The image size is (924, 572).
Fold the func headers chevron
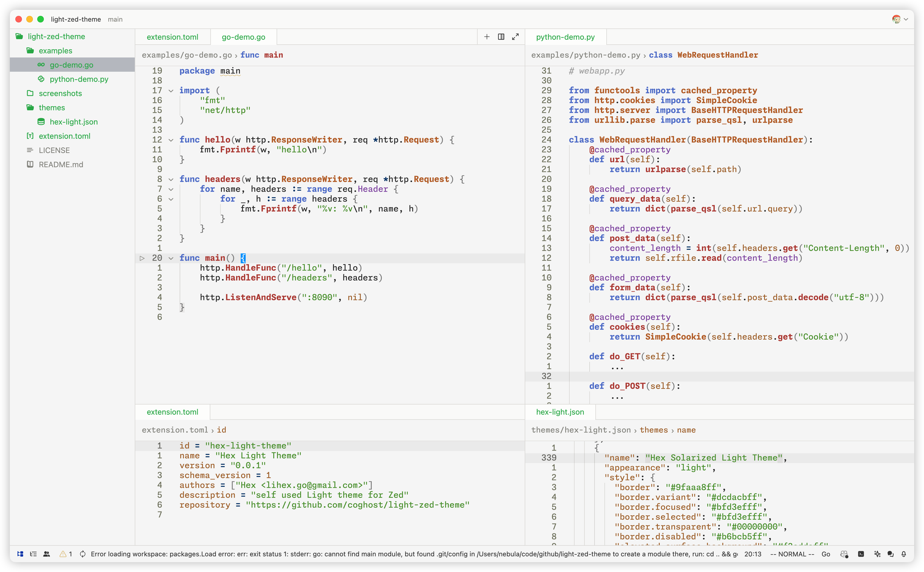click(x=171, y=179)
